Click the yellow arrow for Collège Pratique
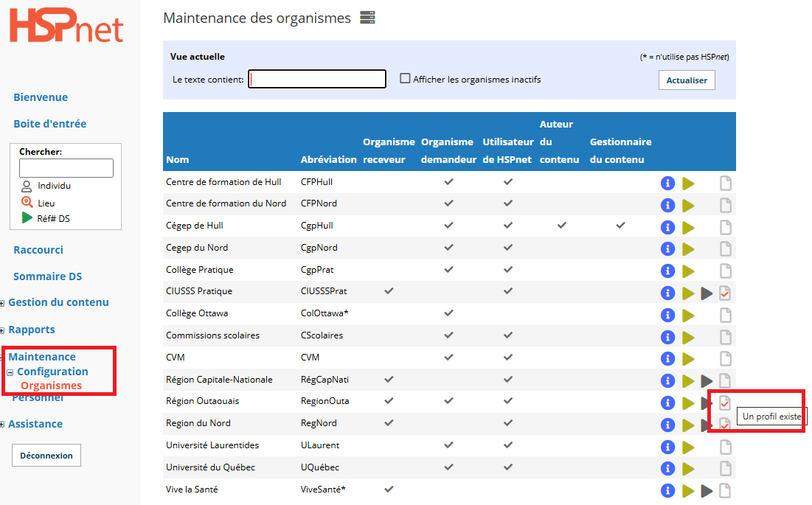Screen dimensions: 812x505 688,271
